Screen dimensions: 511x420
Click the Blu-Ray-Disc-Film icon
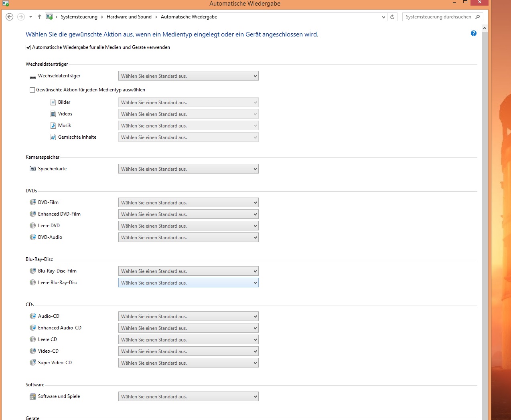(x=33, y=271)
